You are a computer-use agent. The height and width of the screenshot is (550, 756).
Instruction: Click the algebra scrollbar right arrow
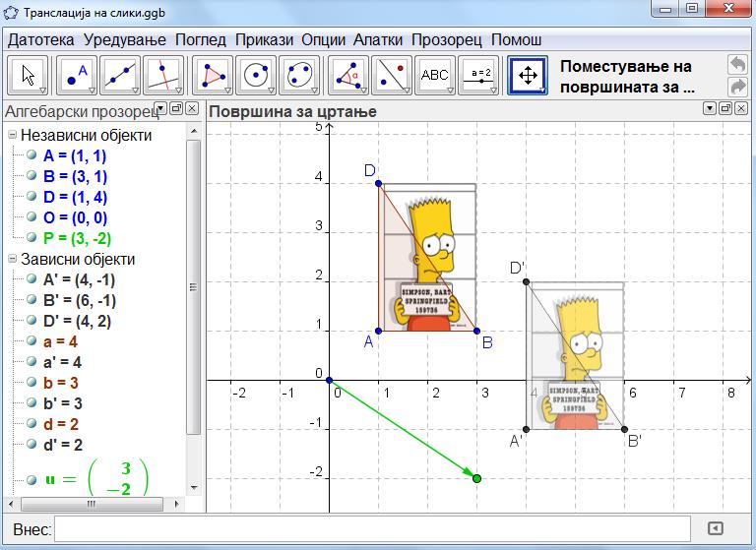coord(176,504)
